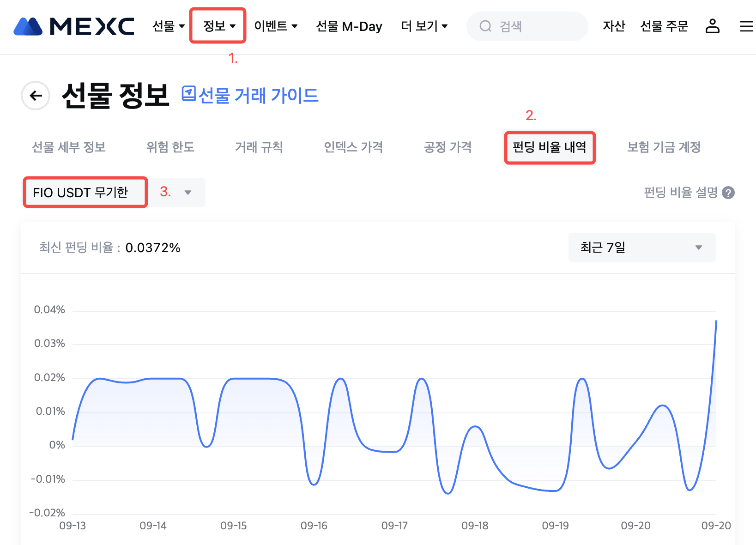Click the 검색 search input field
This screenshot has height=545, width=756.
pyautogui.click(x=536, y=26)
